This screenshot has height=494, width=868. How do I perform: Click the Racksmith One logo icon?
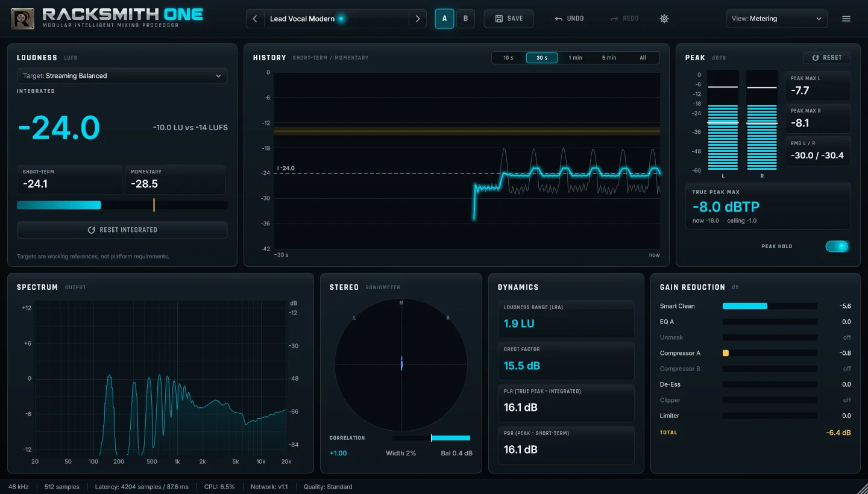click(x=22, y=19)
